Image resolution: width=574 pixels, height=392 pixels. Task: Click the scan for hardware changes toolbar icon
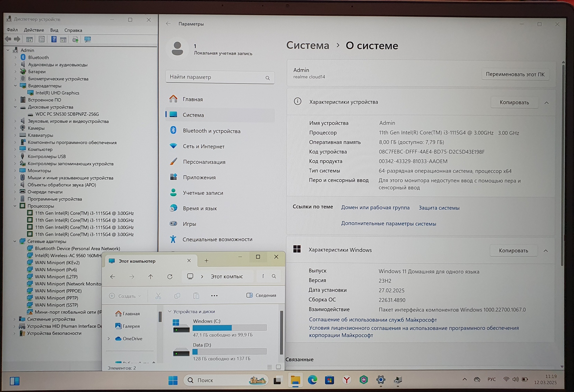click(87, 39)
